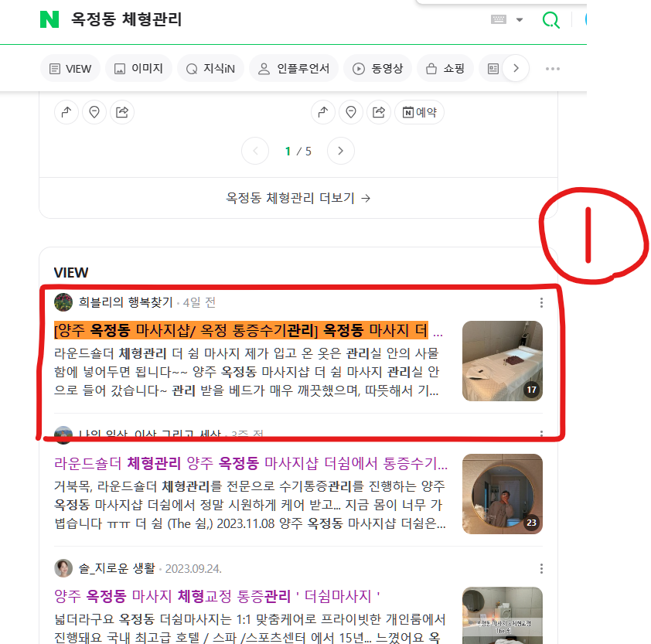
Task: Click the news tab icon after 쇼핑
Action: 493,69
